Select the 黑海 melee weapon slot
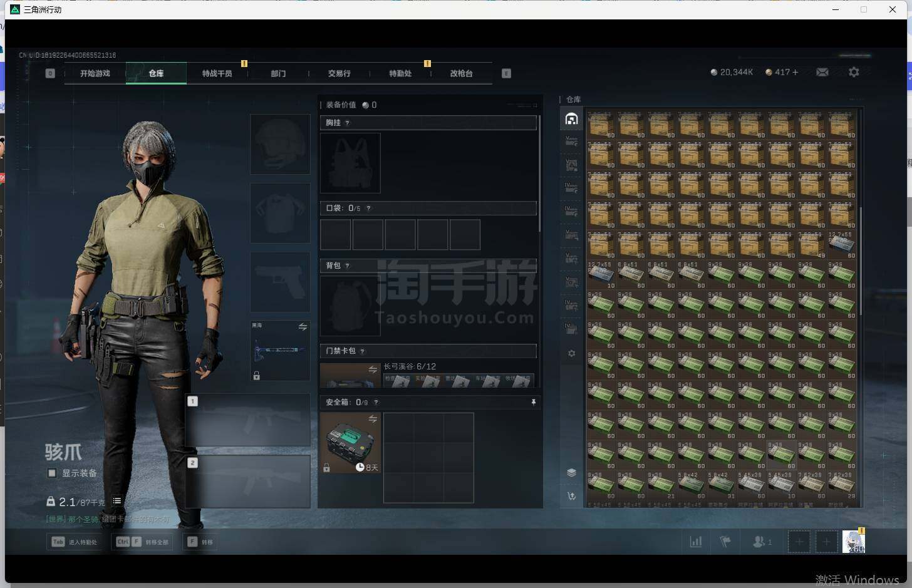Screen dimensions: 912x588 click(280, 351)
